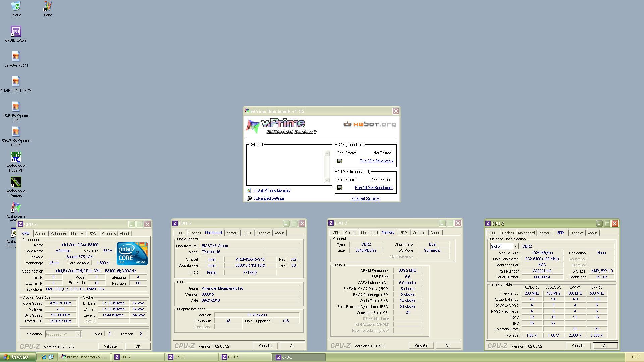Close the wPrime Benchmark window
The image size is (644, 362).
(396, 111)
